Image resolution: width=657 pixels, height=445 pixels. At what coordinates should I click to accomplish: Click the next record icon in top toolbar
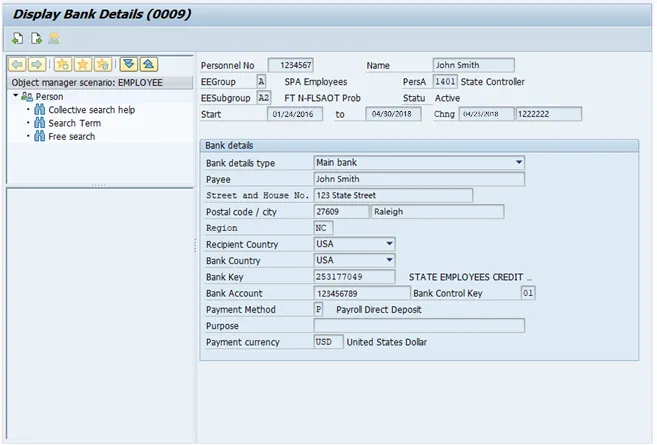[x=35, y=39]
